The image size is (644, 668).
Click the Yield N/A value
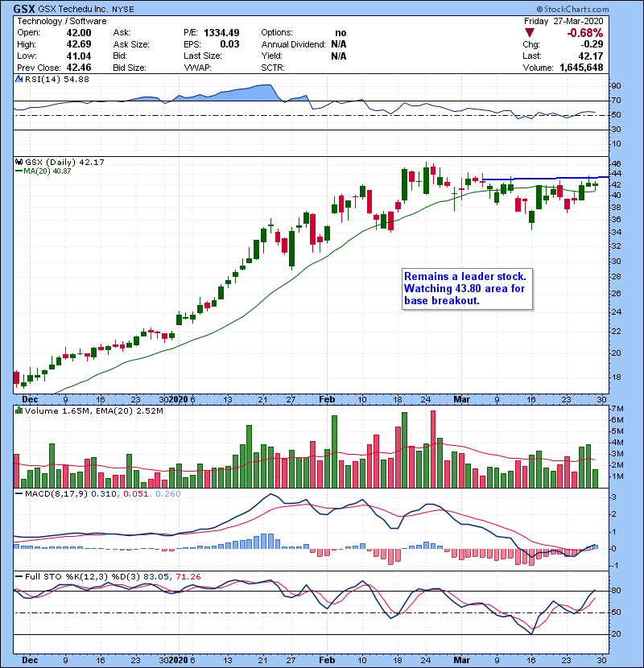click(x=339, y=56)
